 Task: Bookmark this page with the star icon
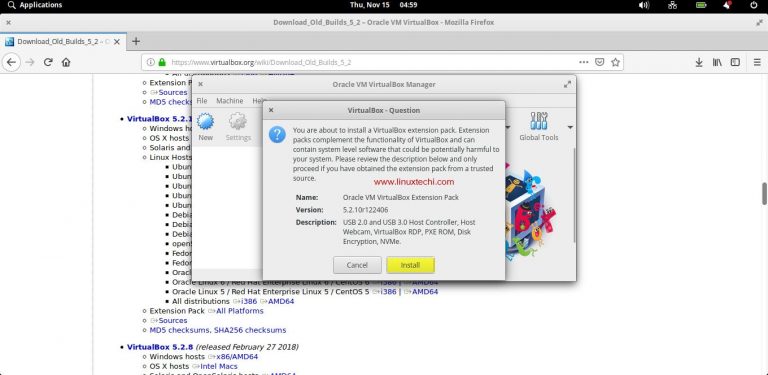(615, 62)
